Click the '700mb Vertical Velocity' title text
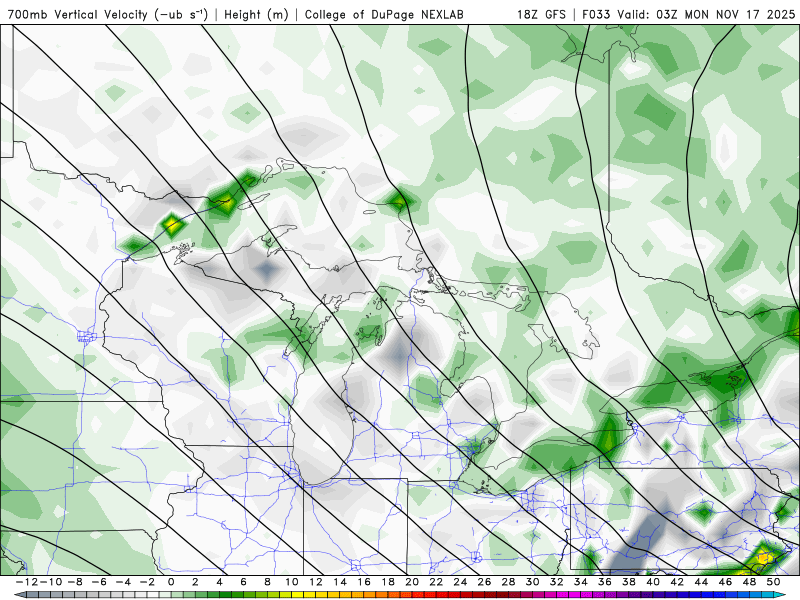This screenshot has width=800, height=600. (x=79, y=14)
